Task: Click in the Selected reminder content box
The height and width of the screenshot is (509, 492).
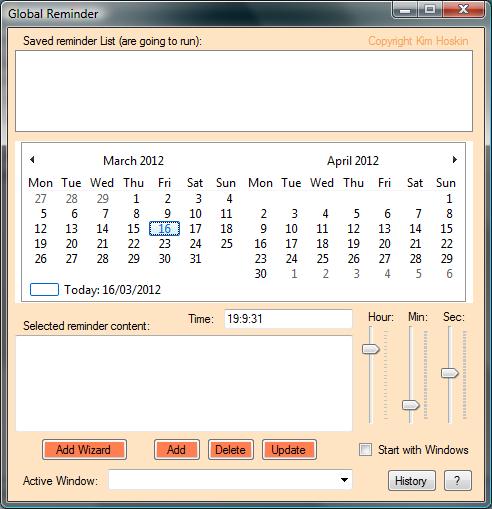Action: 184,383
